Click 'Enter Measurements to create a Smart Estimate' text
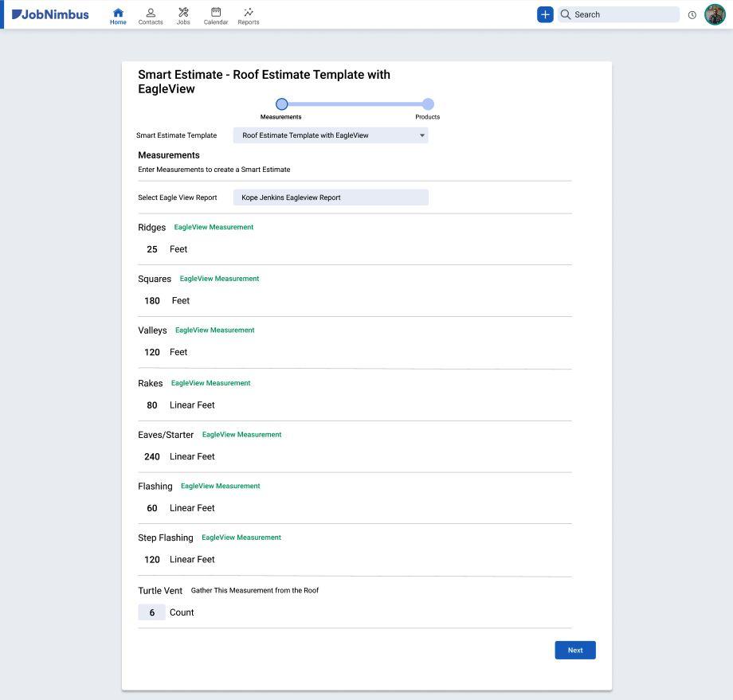 (214, 169)
